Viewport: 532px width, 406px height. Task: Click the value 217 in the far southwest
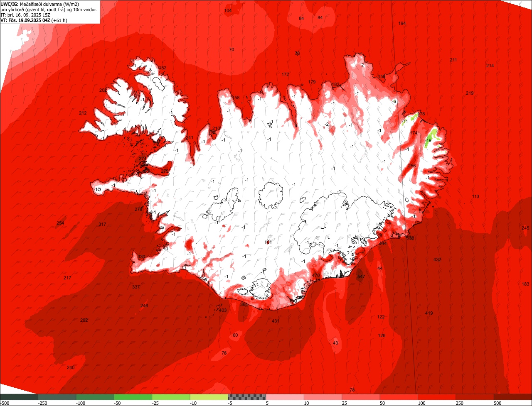click(x=67, y=278)
